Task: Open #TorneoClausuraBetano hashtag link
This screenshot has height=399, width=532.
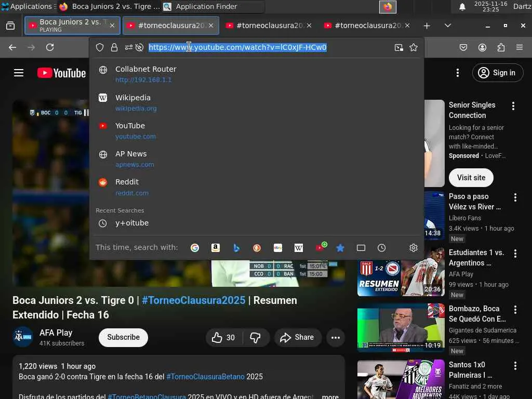Action: coord(205,377)
